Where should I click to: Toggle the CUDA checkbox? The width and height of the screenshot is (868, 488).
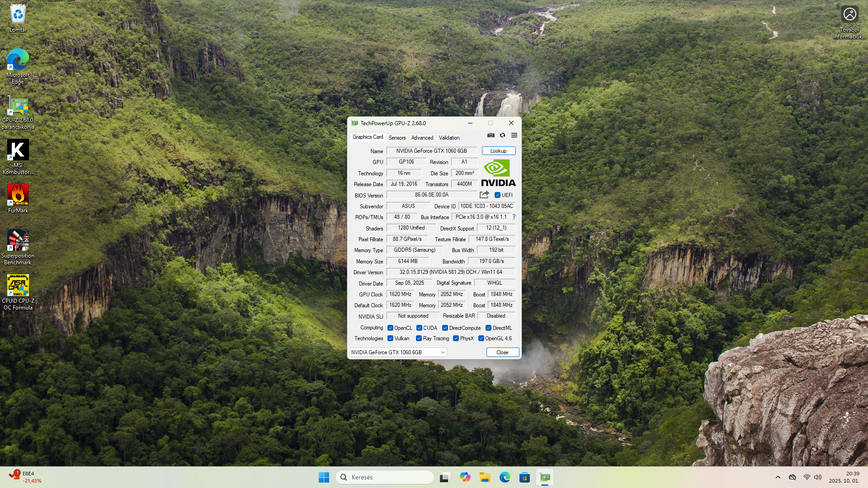click(419, 328)
